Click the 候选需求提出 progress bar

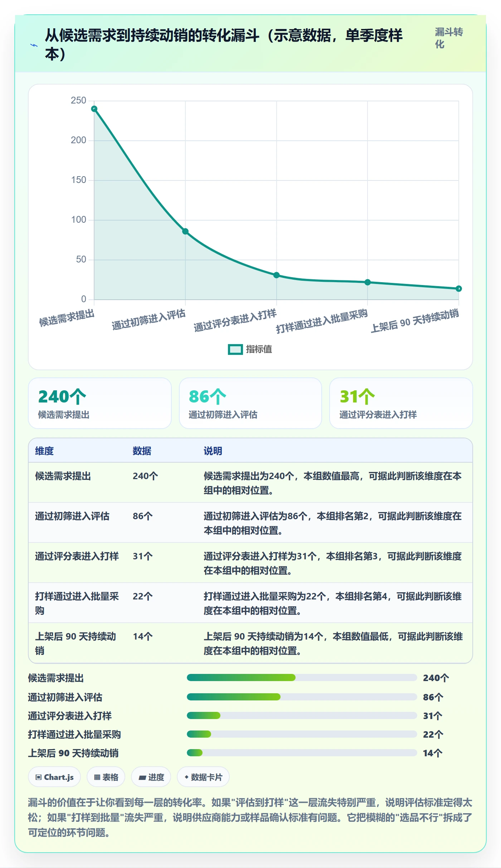click(x=302, y=677)
